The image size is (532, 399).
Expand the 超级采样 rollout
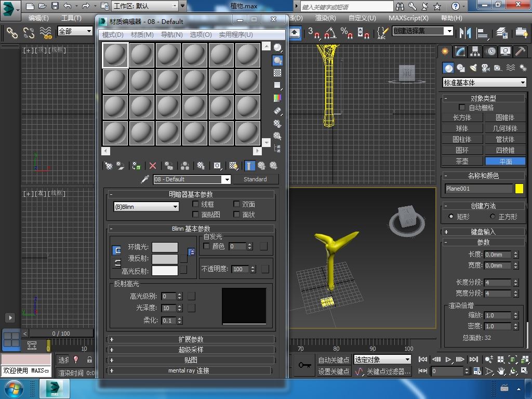point(191,350)
